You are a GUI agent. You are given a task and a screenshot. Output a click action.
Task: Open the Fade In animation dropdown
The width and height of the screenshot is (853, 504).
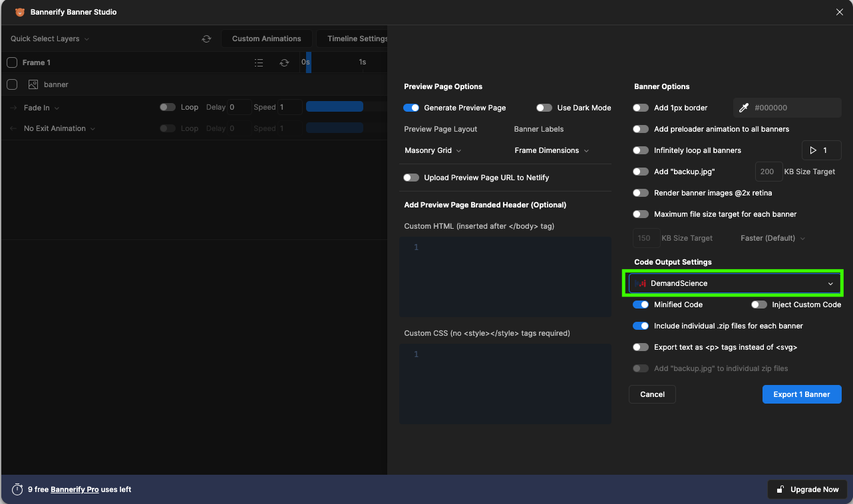pos(41,108)
